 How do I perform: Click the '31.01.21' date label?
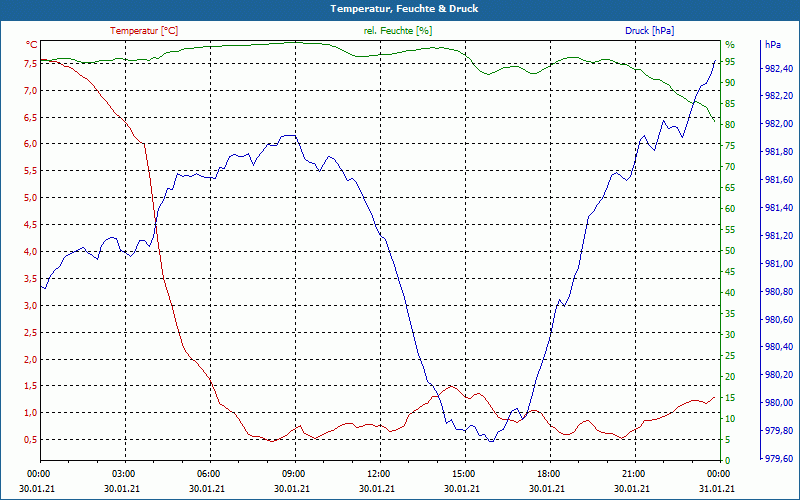click(x=717, y=488)
